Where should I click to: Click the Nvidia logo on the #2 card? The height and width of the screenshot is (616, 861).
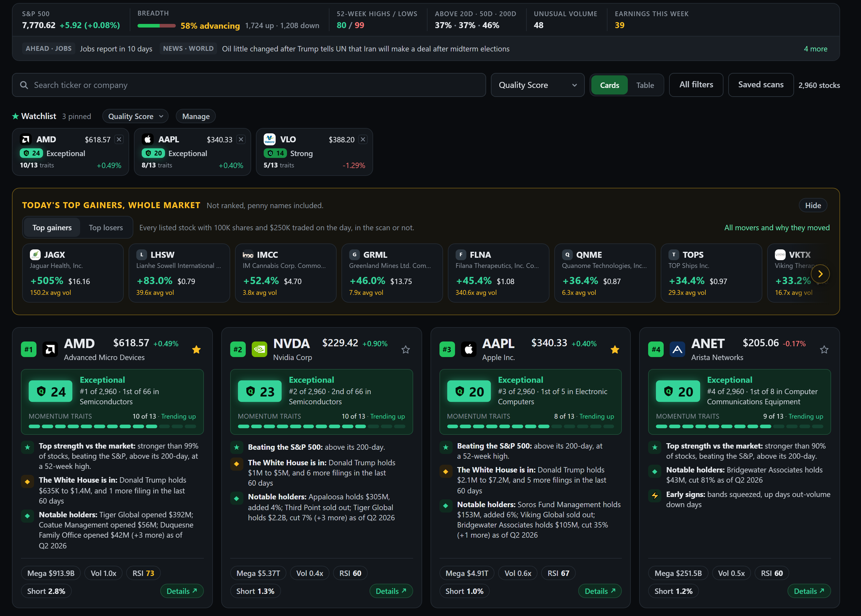tap(259, 349)
